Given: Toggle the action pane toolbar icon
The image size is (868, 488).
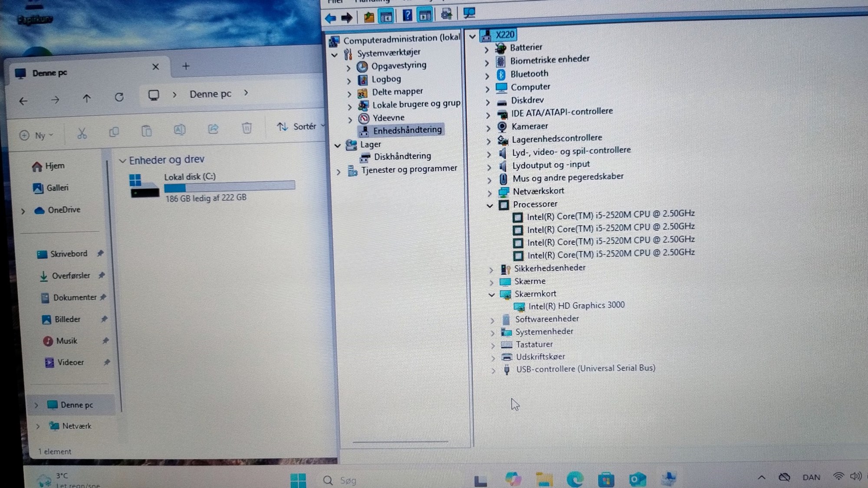Looking at the screenshot, I should tap(425, 15).
